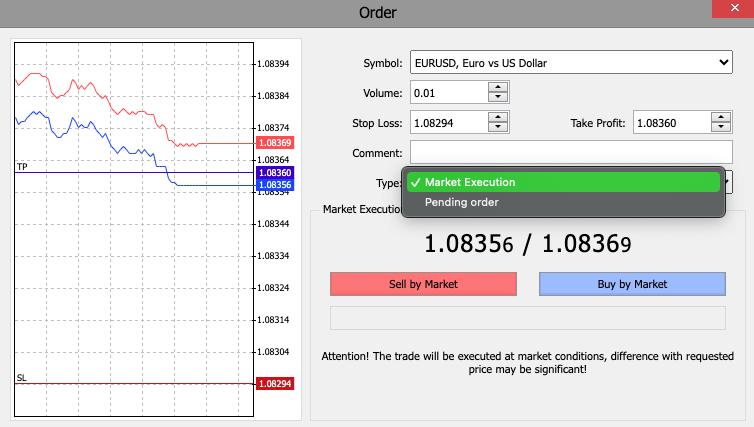Choose Pending order option
The height and width of the screenshot is (427, 754).
pos(563,202)
